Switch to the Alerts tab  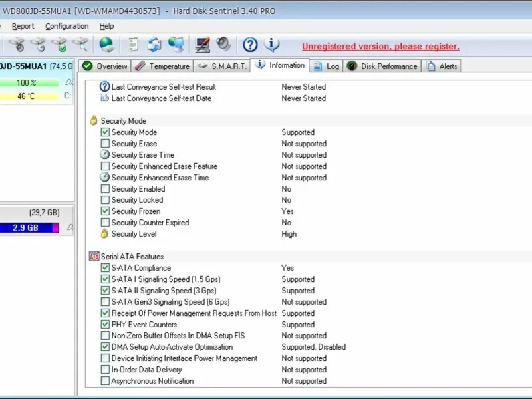[442, 66]
